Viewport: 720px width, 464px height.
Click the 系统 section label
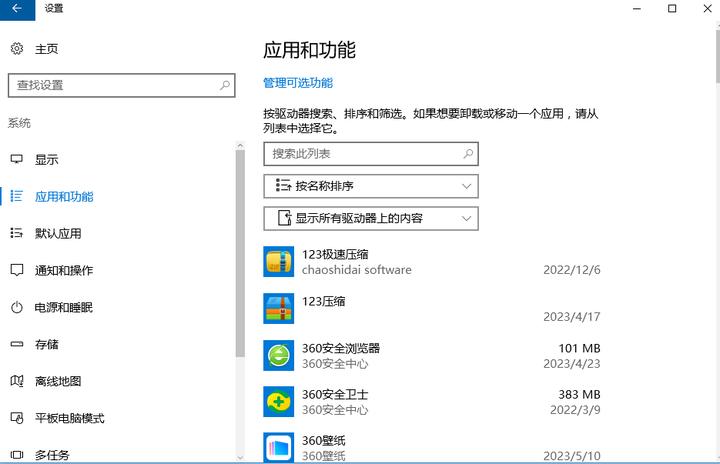19,123
